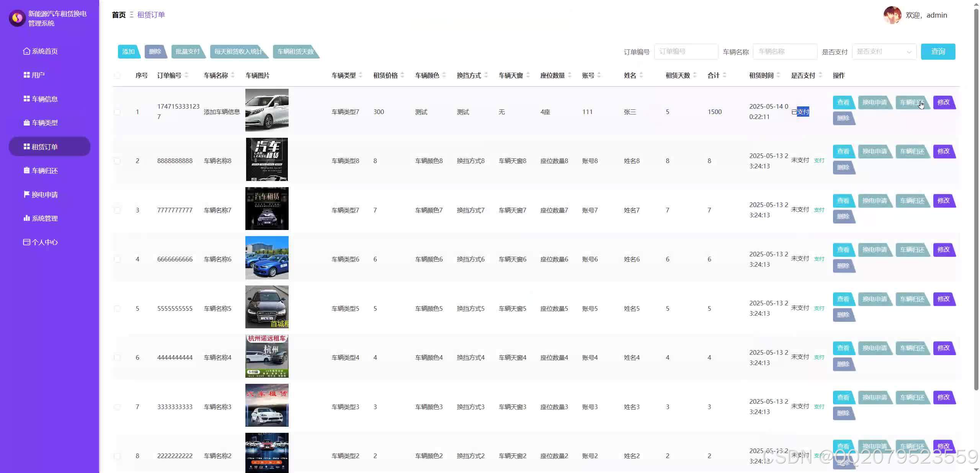Go to 首页 breadcrumb
This screenshot has height=473, width=980.
[119, 15]
